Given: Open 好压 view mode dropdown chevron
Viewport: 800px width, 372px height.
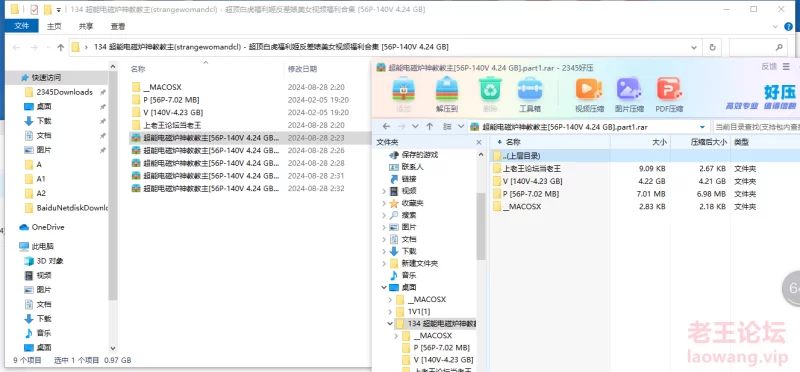Looking at the screenshot, I should 461,127.
